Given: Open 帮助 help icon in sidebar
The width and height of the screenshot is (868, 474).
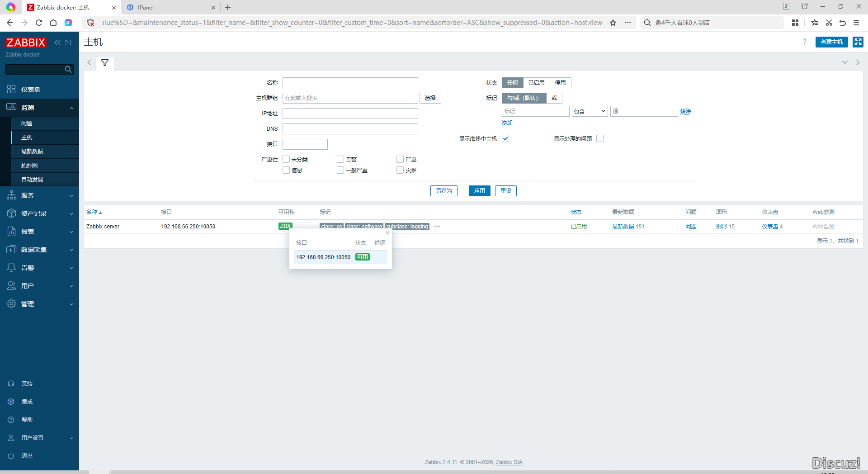Looking at the screenshot, I should tap(11, 420).
